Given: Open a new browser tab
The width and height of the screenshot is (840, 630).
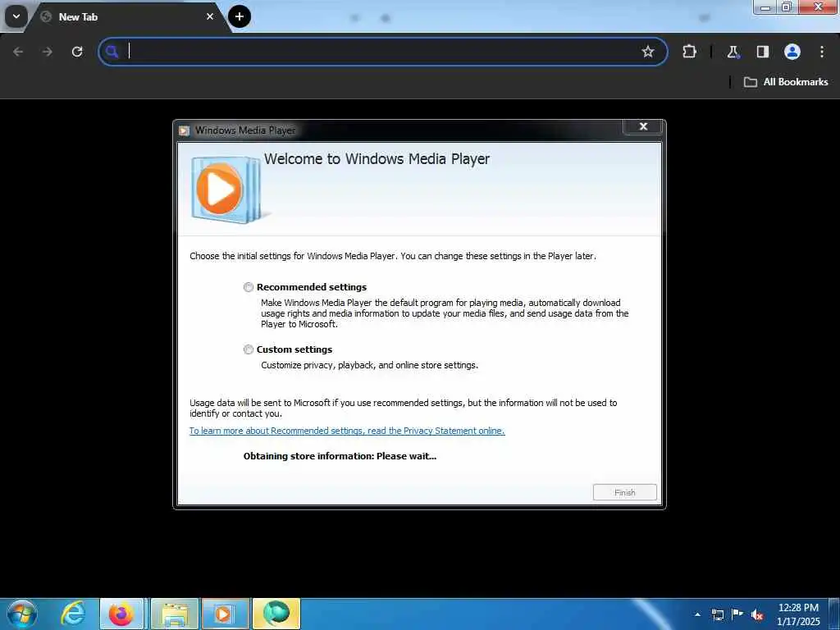Looking at the screenshot, I should pos(240,16).
